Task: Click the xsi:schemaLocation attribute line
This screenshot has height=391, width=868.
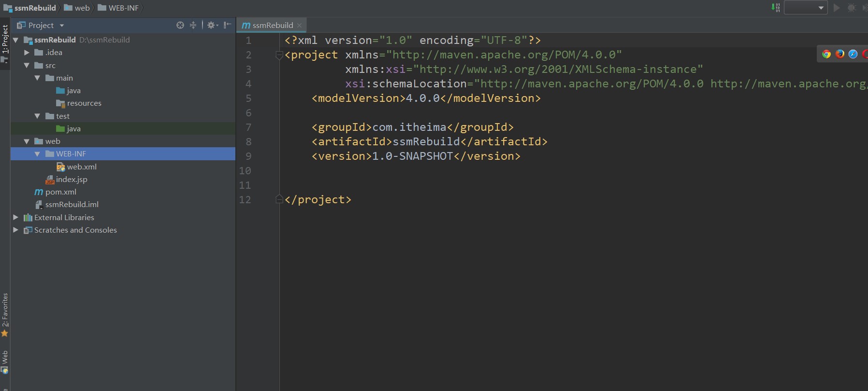Action: point(606,84)
